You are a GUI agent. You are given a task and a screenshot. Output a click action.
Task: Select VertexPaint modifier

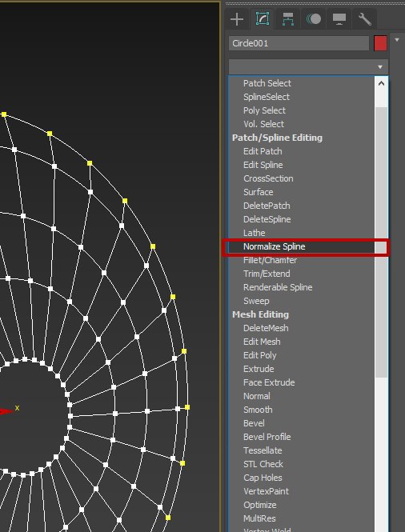(266, 490)
